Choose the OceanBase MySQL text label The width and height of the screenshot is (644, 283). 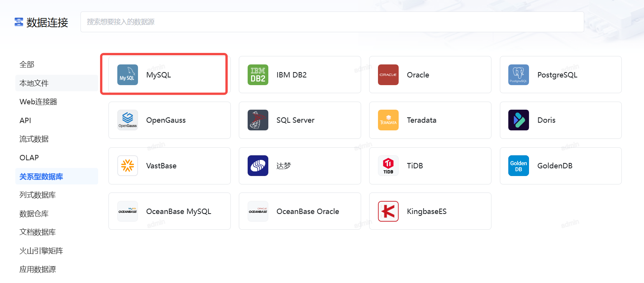click(x=179, y=211)
